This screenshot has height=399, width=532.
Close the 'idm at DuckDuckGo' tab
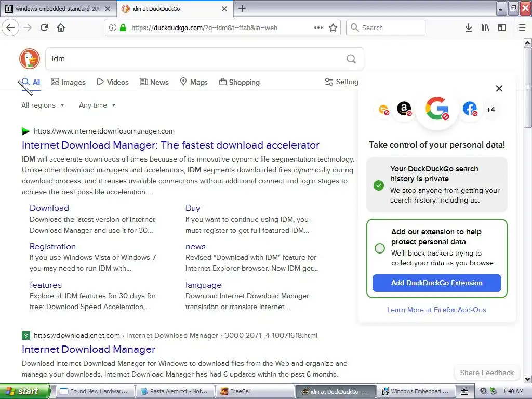(224, 9)
